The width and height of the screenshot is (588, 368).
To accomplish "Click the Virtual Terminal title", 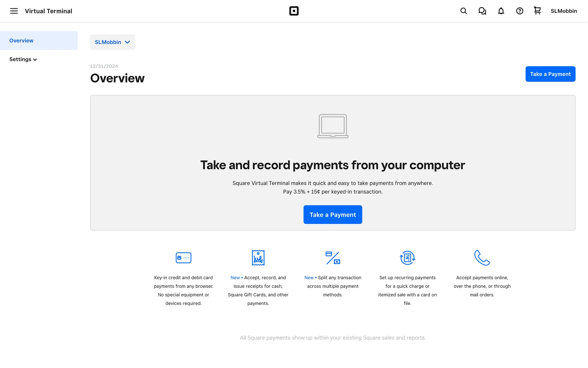I will [x=48, y=11].
